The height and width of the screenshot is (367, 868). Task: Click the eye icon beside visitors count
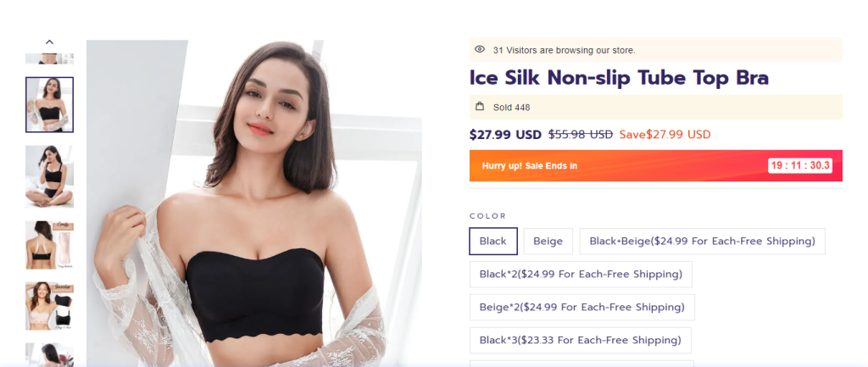tap(480, 50)
